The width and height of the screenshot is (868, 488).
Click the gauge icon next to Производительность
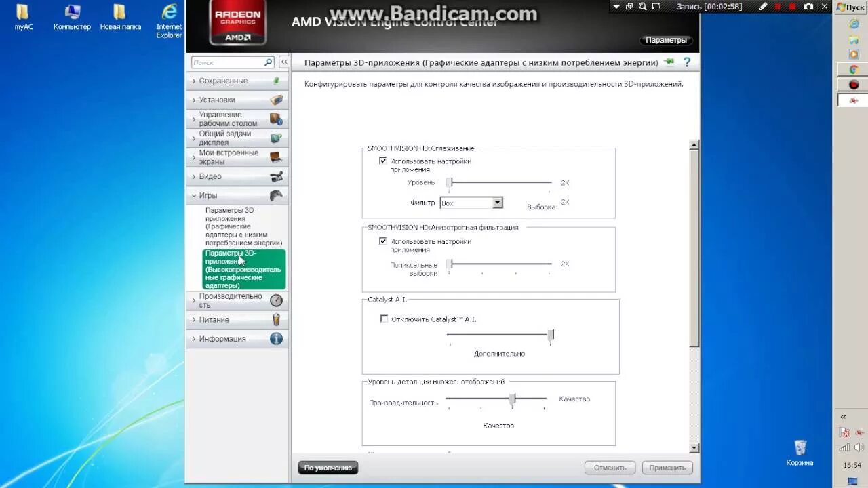tap(276, 300)
